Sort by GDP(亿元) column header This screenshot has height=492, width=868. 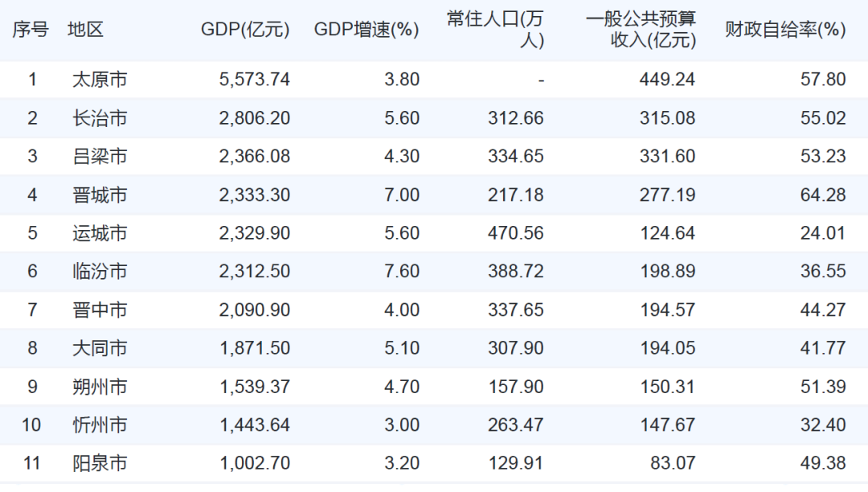(245, 30)
